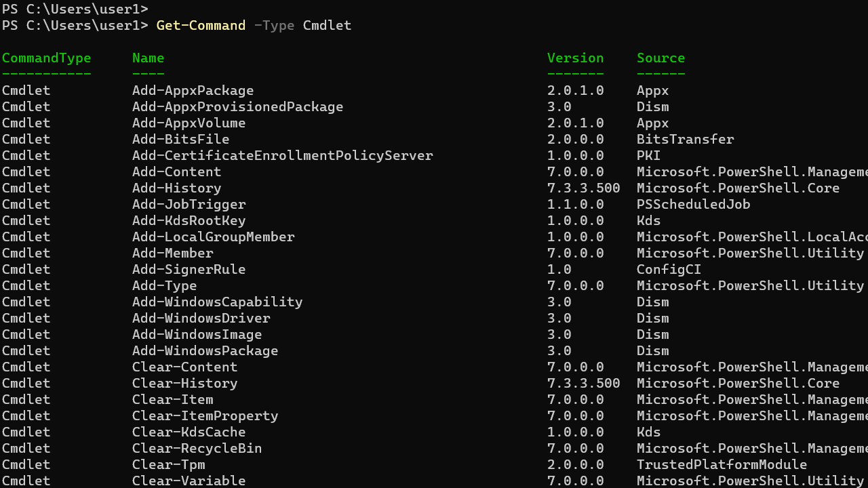Image resolution: width=868 pixels, height=488 pixels.
Task: Click the -Type parameter in the command line
Action: (274, 25)
